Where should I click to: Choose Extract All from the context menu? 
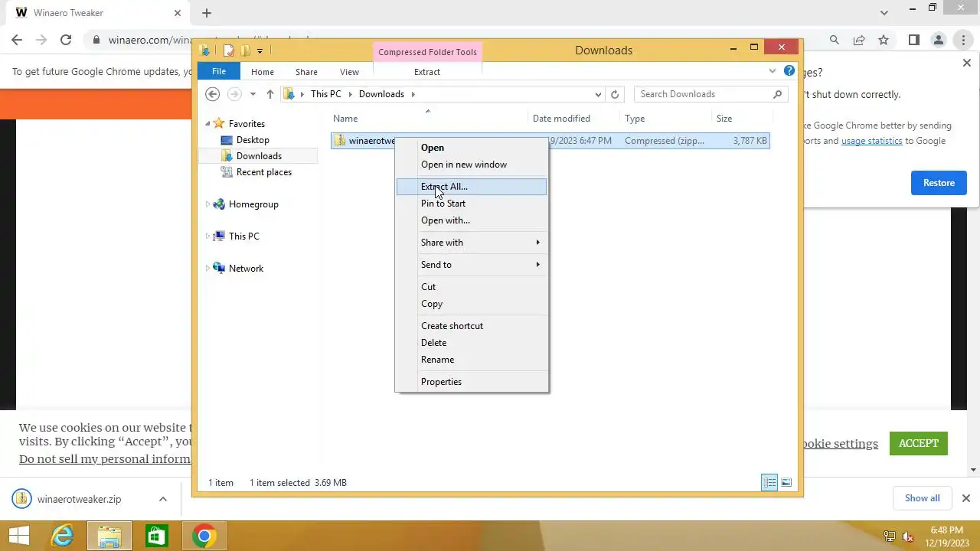(472, 187)
